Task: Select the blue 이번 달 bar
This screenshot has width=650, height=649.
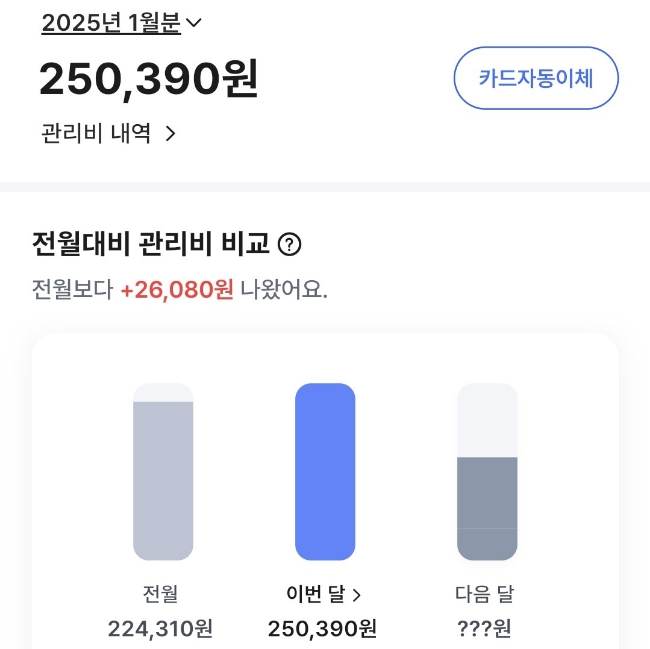Action: point(325,471)
